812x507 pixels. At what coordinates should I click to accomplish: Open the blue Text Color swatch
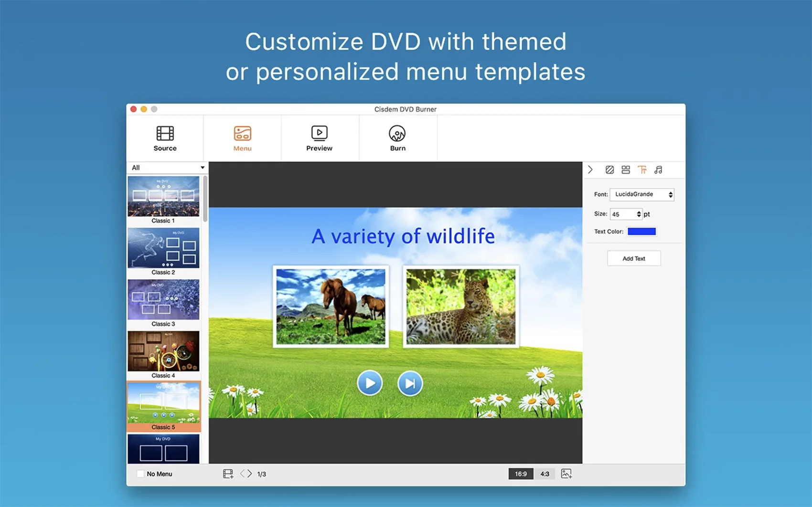point(641,232)
